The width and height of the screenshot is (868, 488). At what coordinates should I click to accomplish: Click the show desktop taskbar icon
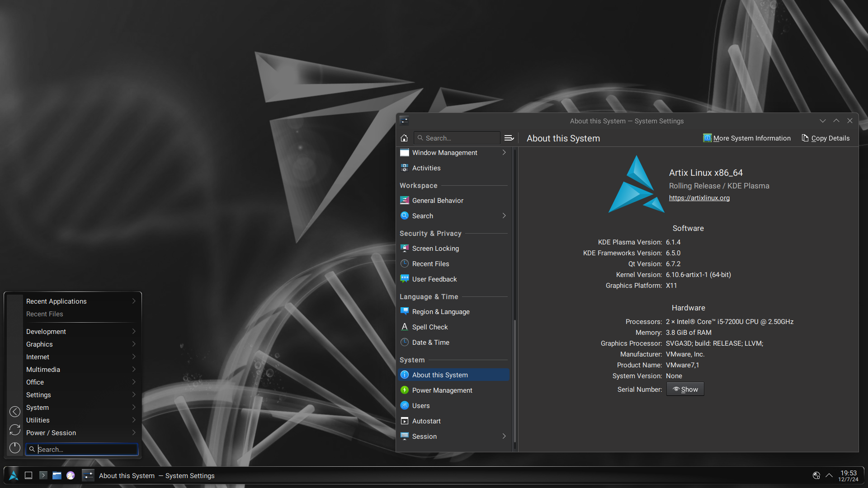click(x=28, y=475)
